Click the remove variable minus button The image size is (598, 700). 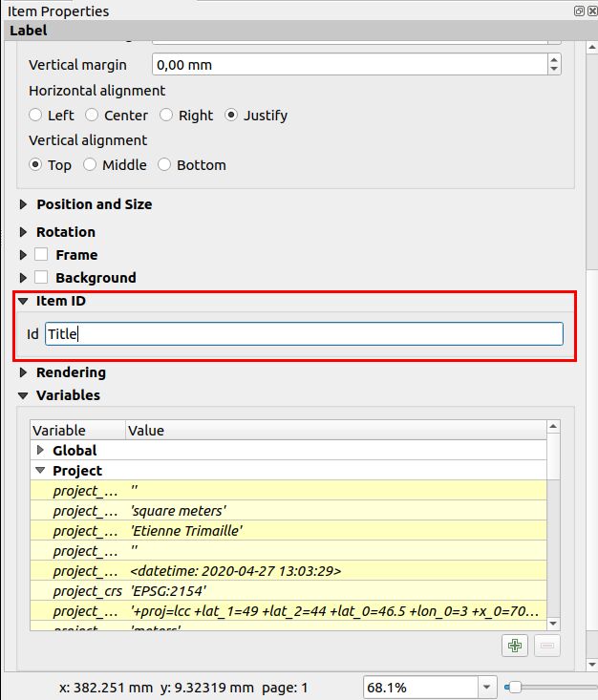pos(547,646)
